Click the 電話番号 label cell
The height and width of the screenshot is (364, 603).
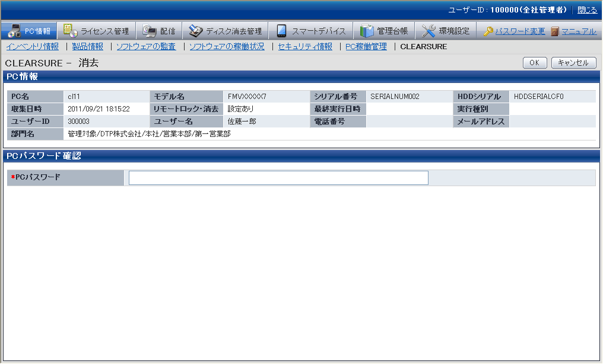pyautogui.click(x=338, y=122)
